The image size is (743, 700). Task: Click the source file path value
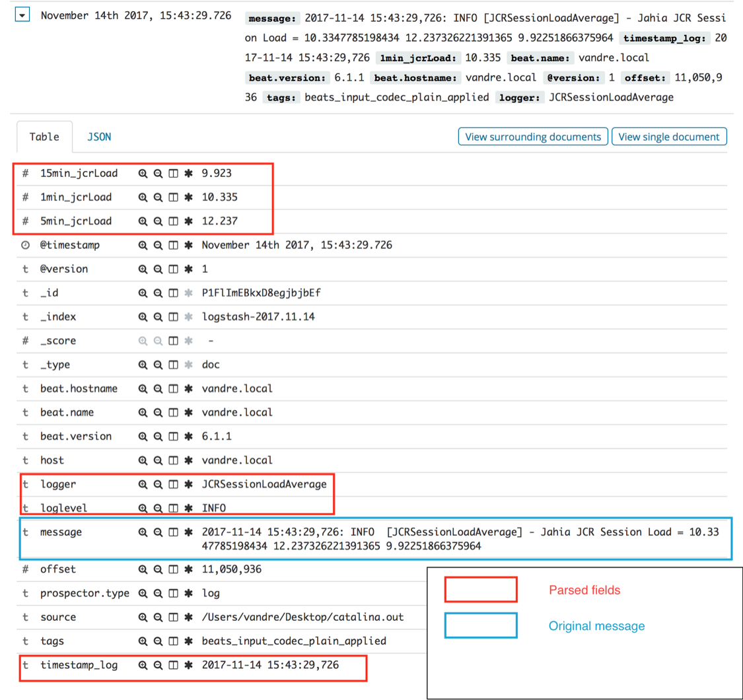302,617
